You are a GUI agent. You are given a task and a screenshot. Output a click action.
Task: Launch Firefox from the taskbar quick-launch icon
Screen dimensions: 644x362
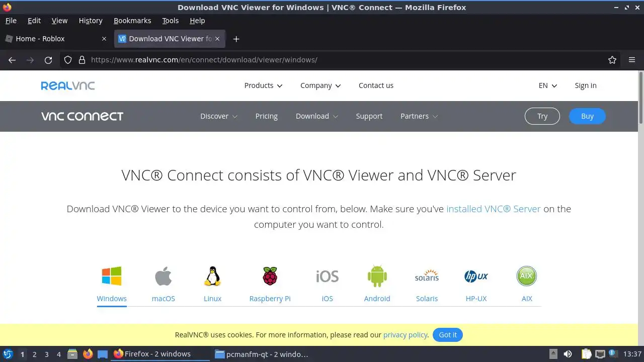point(88,354)
